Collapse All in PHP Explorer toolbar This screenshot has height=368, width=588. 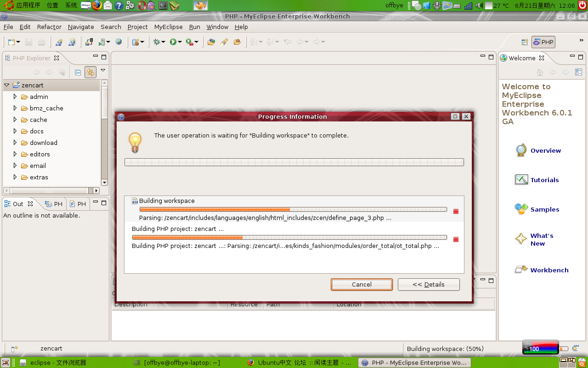tap(78, 72)
